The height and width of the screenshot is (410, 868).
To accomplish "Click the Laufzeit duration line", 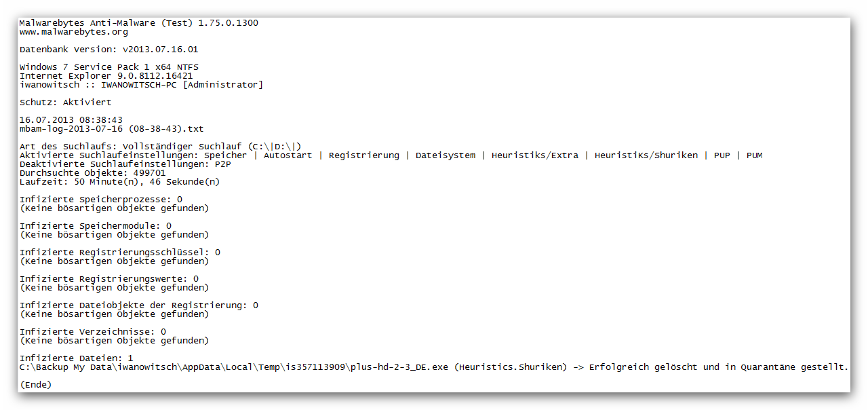I will 119,182.
